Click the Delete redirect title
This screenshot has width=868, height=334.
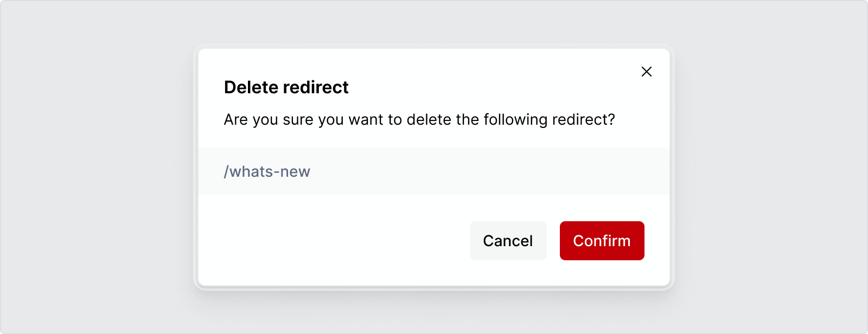tap(286, 87)
